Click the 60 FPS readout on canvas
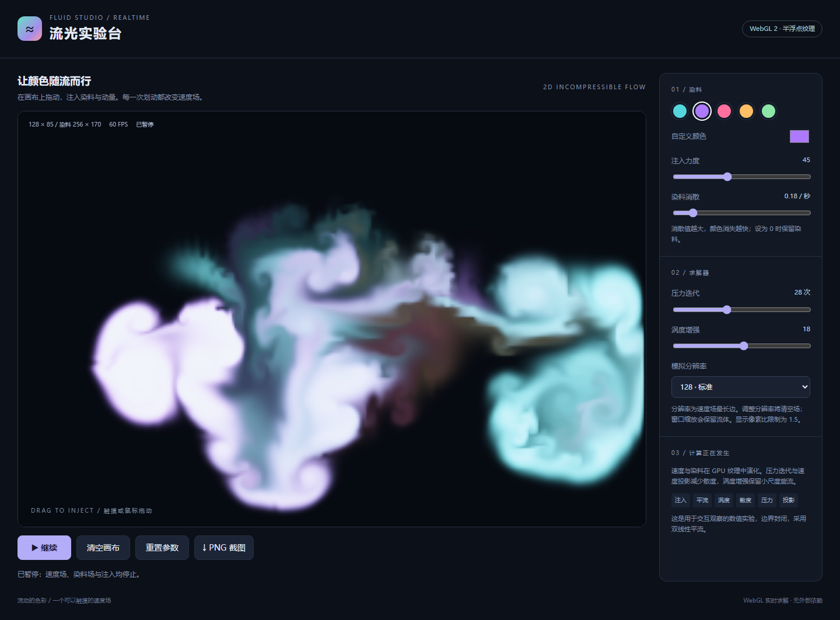The height and width of the screenshot is (620, 840). coord(118,124)
